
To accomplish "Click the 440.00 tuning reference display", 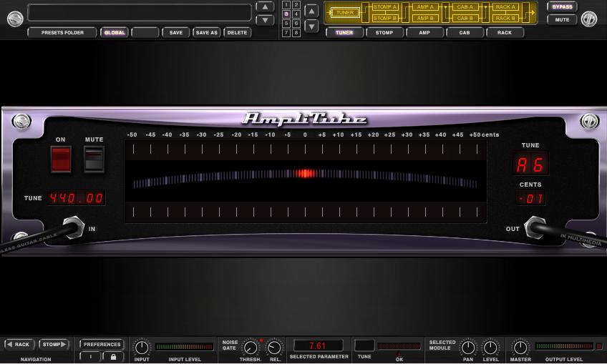I will click(x=77, y=198).
